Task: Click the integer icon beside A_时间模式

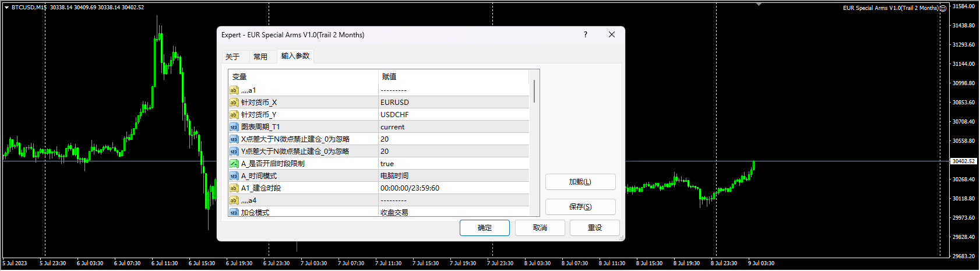Action: (234, 176)
